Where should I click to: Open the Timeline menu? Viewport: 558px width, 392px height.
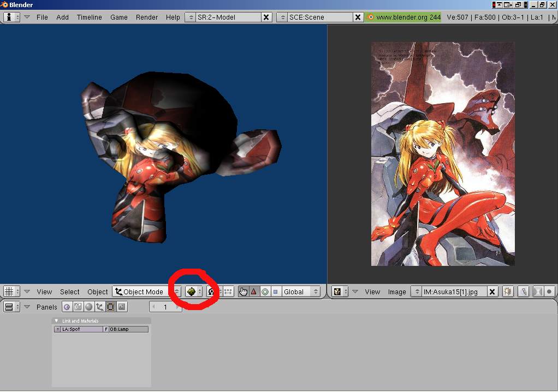coord(90,17)
